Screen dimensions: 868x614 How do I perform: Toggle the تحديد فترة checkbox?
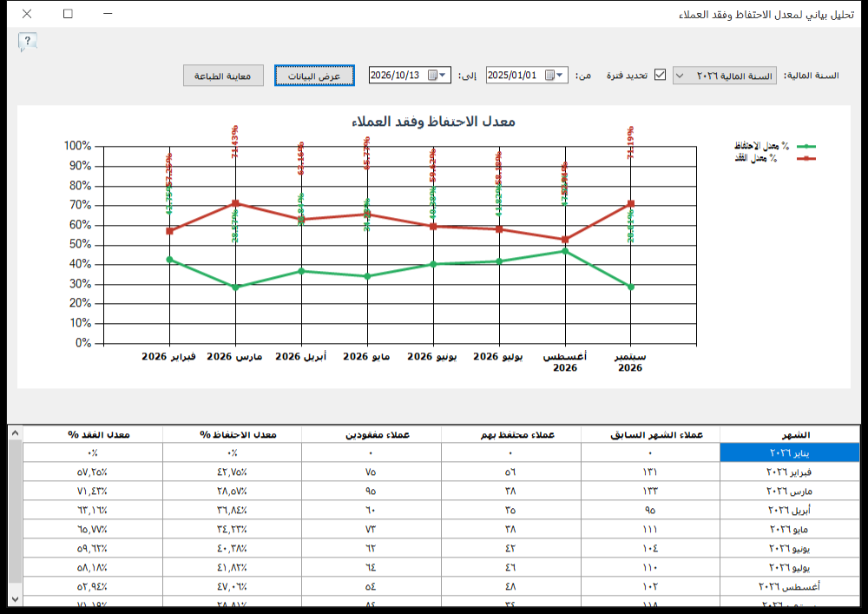pos(660,75)
